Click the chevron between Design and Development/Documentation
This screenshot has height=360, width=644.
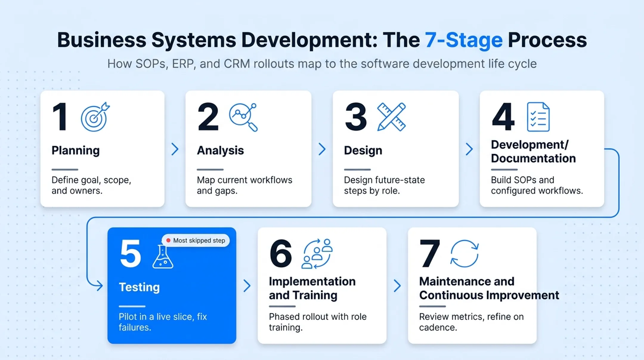pyautogui.click(x=469, y=149)
